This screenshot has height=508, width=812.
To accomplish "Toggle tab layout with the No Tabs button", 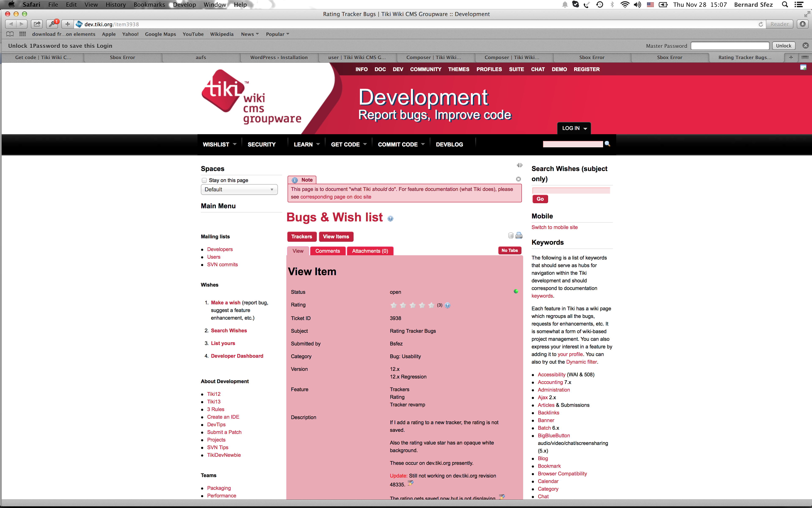I will (510, 250).
